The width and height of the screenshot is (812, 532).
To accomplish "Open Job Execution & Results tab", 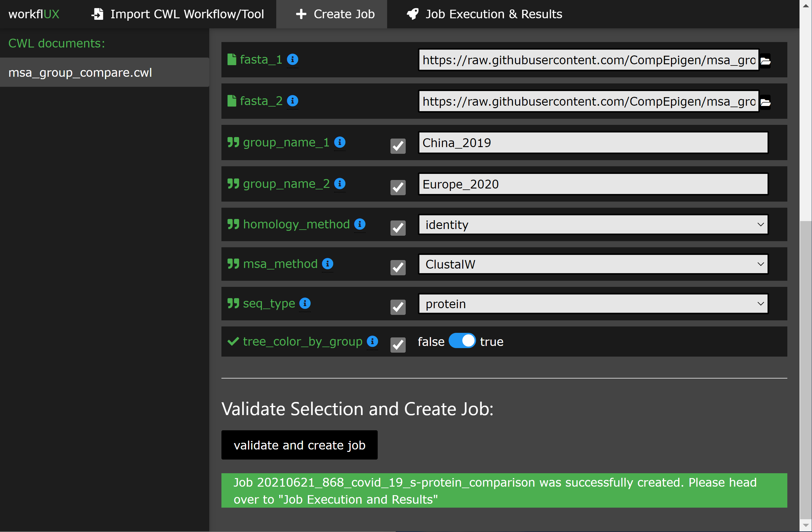I will 485,14.
